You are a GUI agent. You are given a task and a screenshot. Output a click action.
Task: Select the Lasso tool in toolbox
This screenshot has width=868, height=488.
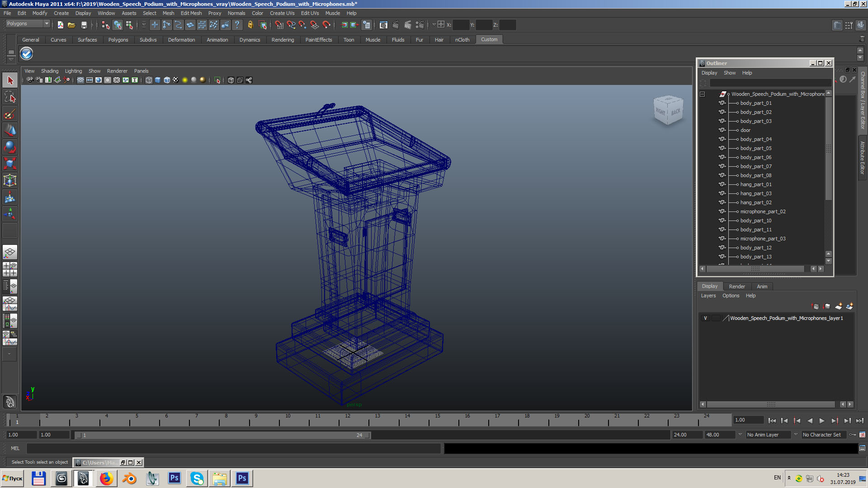point(10,97)
